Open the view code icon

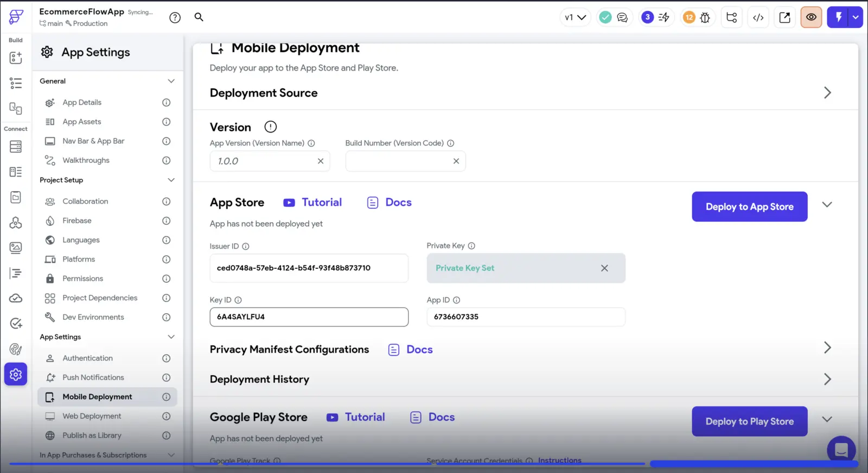tap(758, 17)
